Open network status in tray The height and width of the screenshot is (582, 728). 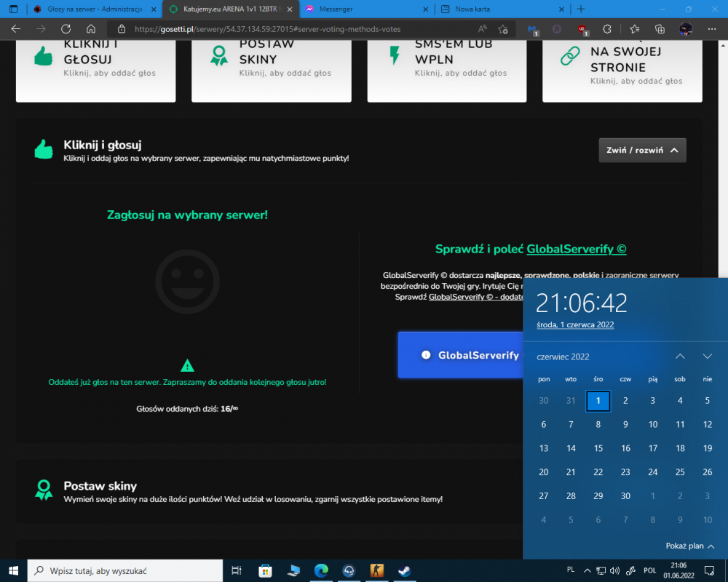tap(601, 570)
